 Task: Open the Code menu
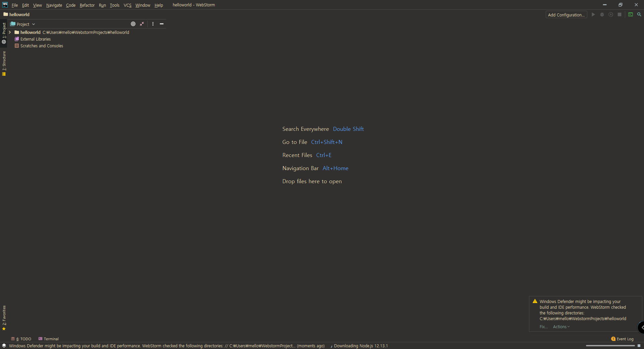click(x=71, y=5)
